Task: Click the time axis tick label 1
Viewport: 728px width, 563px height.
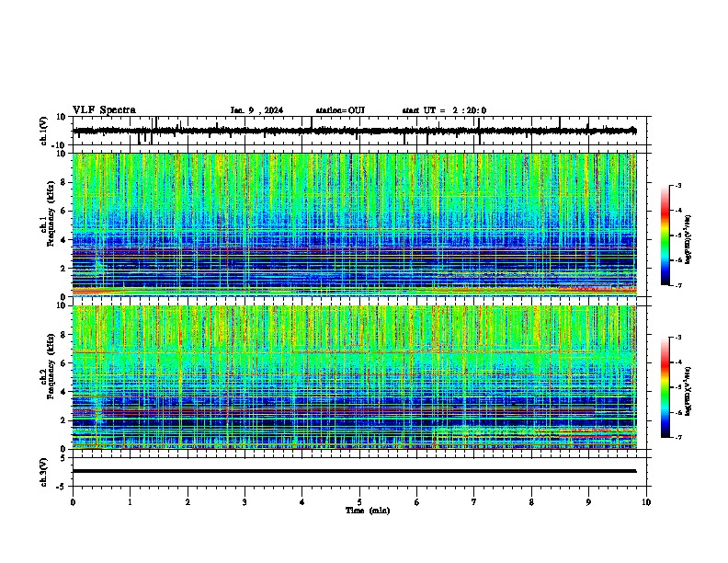Action: pos(130,502)
